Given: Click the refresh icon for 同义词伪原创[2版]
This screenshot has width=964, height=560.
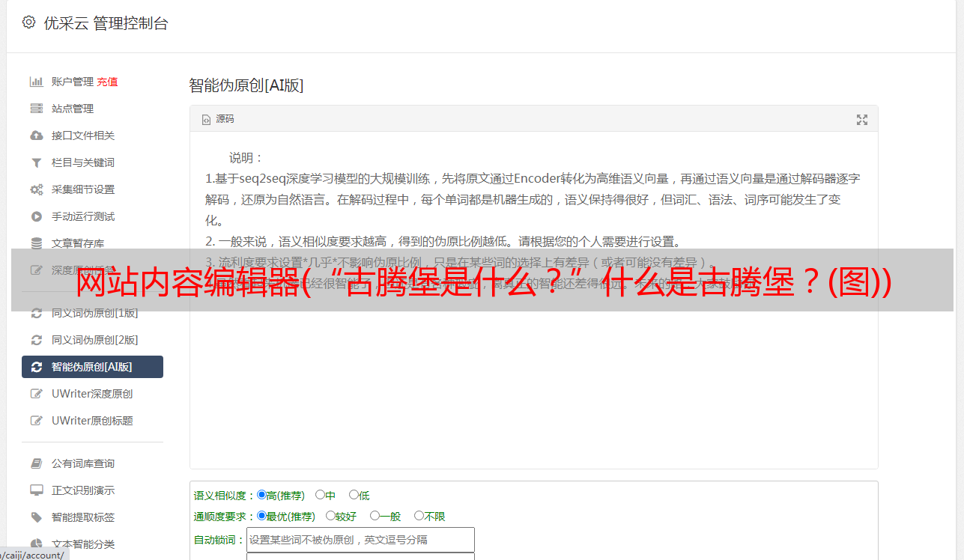Looking at the screenshot, I should click(x=36, y=340).
